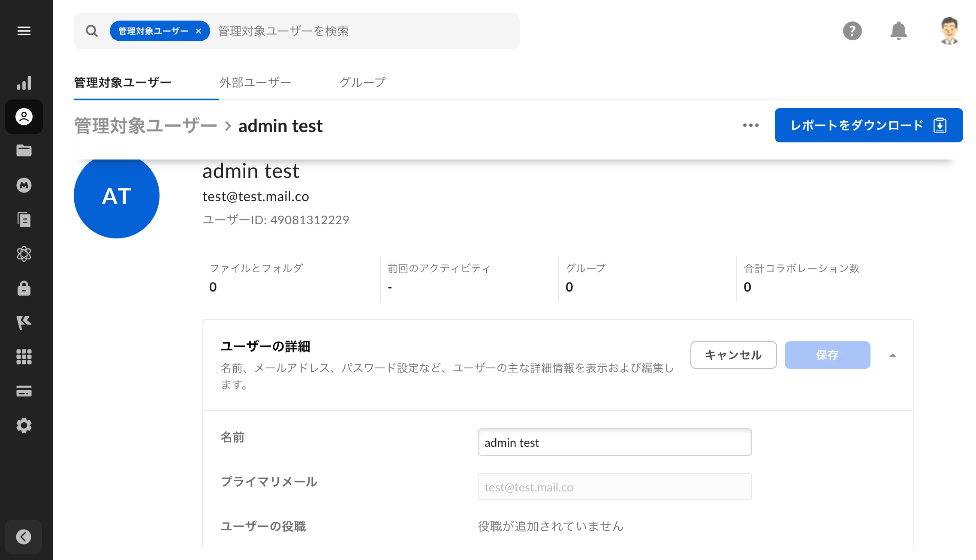
Task: Click the レポートをダウンロード button
Action: point(868,125)
